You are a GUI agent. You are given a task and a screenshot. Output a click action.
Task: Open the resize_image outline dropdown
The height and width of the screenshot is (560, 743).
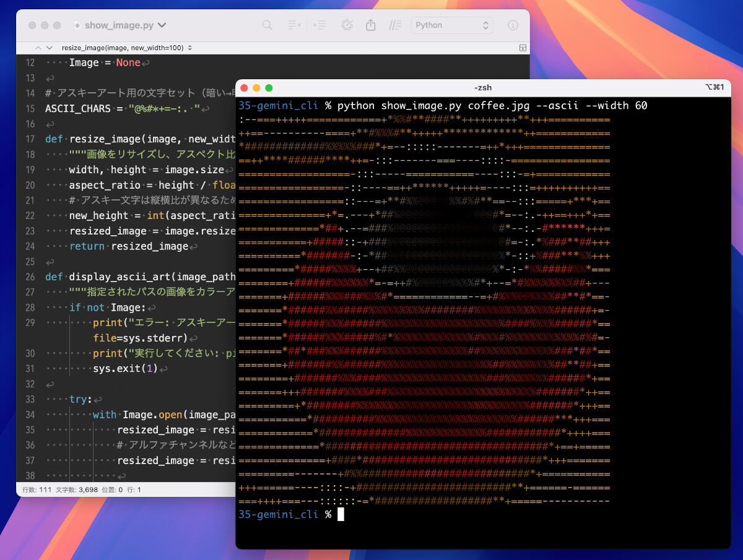126,48
